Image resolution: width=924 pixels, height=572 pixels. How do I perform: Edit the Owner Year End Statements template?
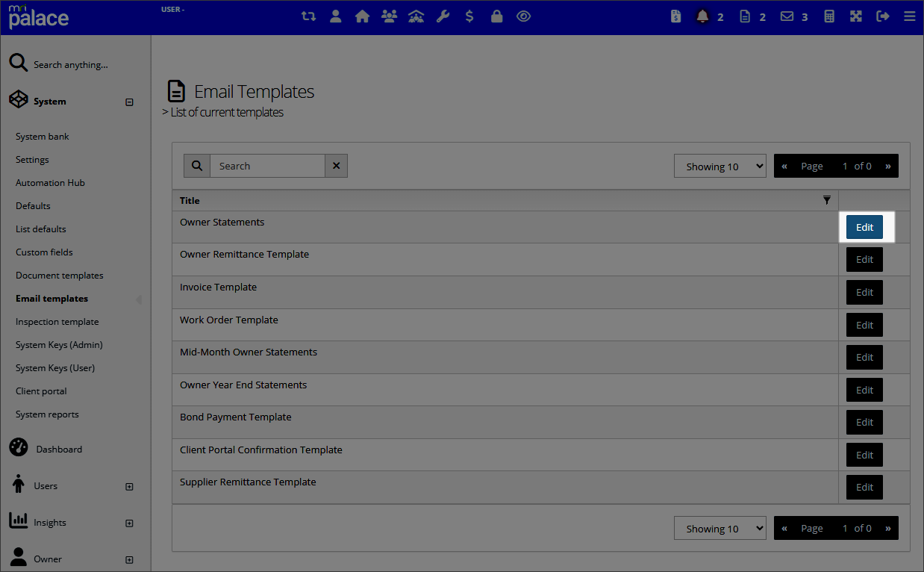864,390
